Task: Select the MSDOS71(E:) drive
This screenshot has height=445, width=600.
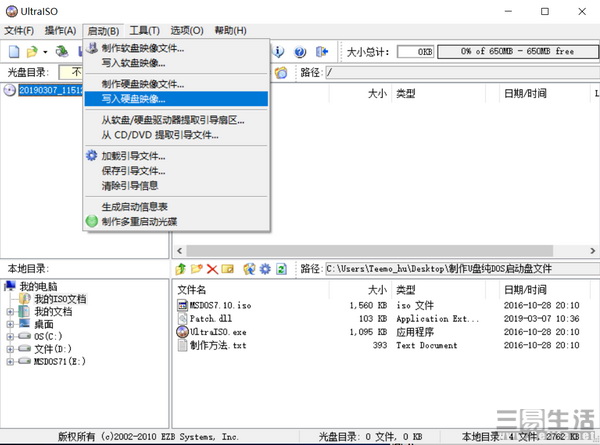Action: tap(60, 361)
